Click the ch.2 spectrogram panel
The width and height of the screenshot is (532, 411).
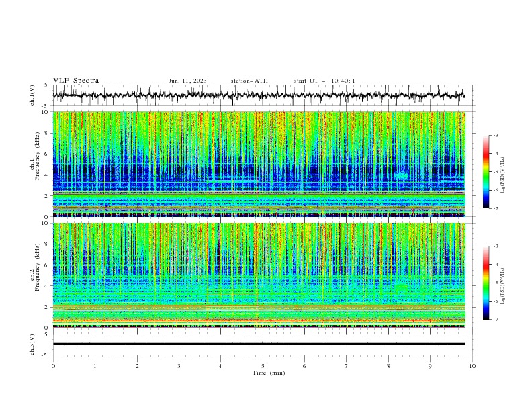(x=259, y=275)
